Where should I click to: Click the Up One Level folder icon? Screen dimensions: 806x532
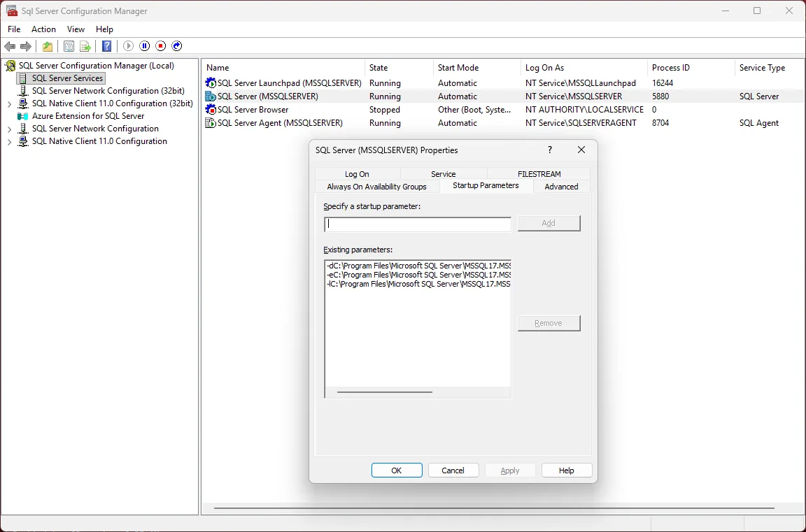[x=48, y=46]
